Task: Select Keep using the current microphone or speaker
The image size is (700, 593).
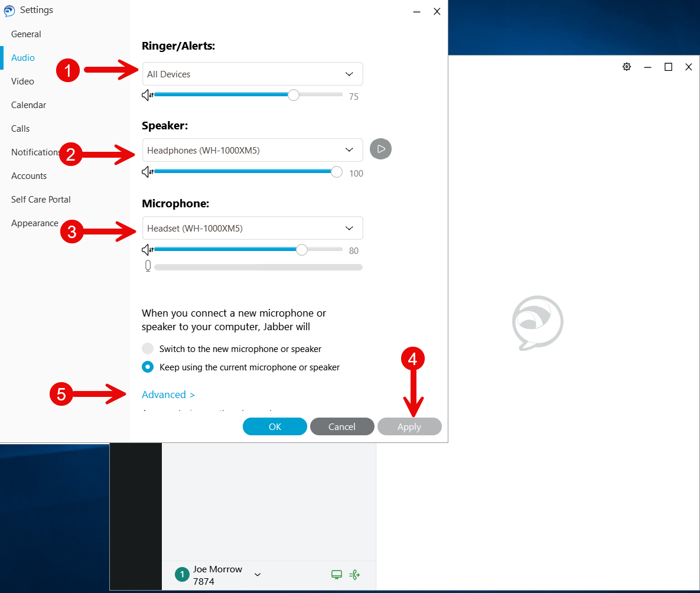Action: pos(148,367)
